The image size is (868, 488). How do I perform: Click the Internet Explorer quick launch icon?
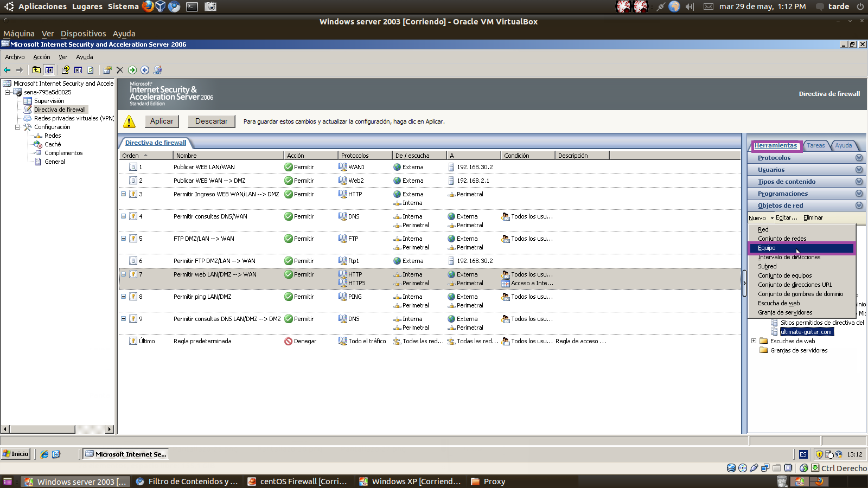click(44, 454)
